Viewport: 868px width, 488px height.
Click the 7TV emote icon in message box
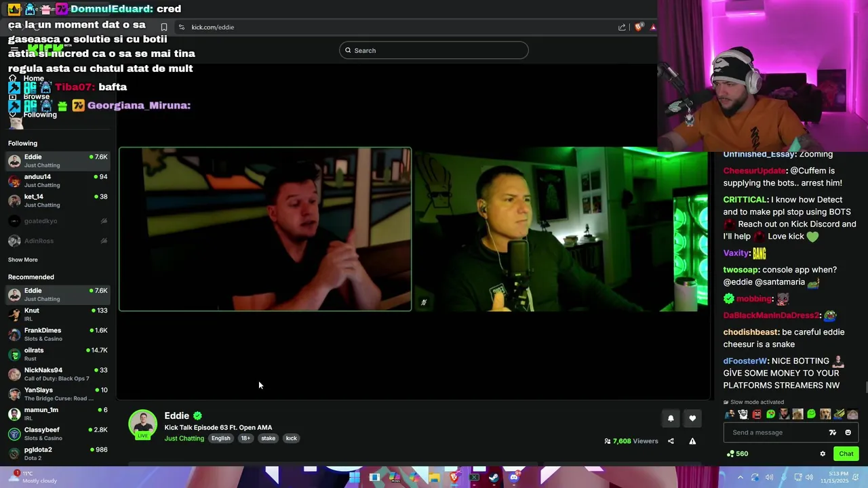coord(833,432)
